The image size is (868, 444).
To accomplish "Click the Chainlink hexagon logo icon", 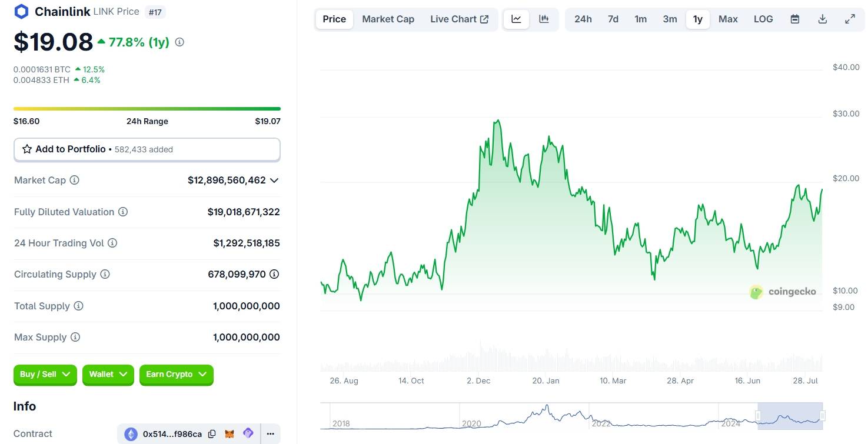I will click(22, 11).
